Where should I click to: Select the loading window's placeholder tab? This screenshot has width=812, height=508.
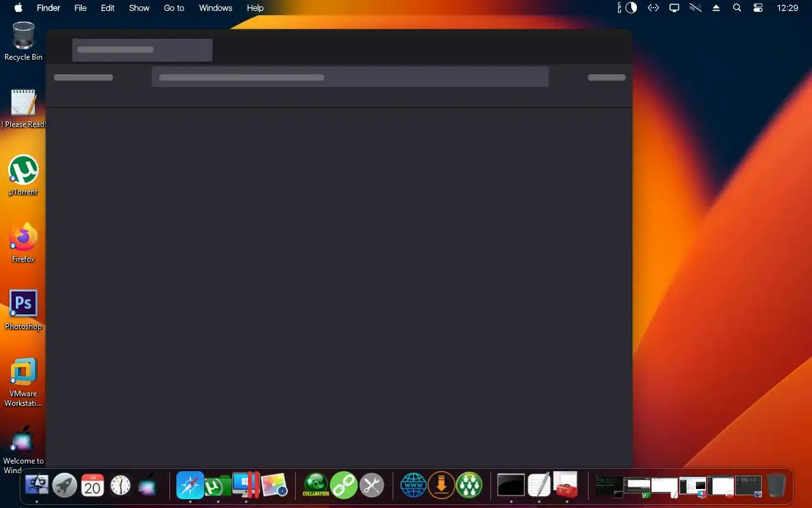coord(142,50)
